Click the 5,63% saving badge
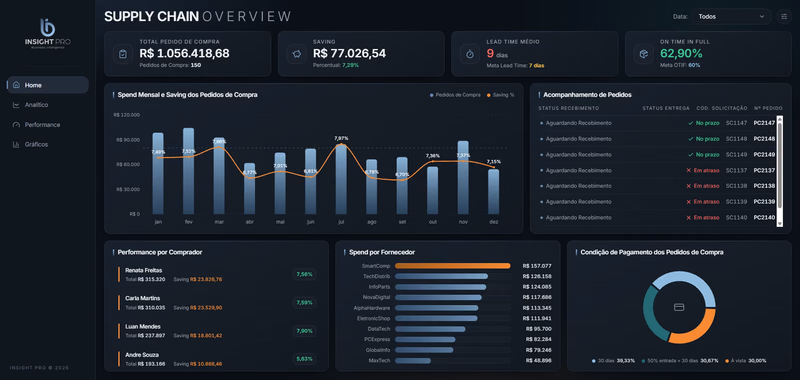This screenshot has height=380, width=800. (x=305, y=359)
